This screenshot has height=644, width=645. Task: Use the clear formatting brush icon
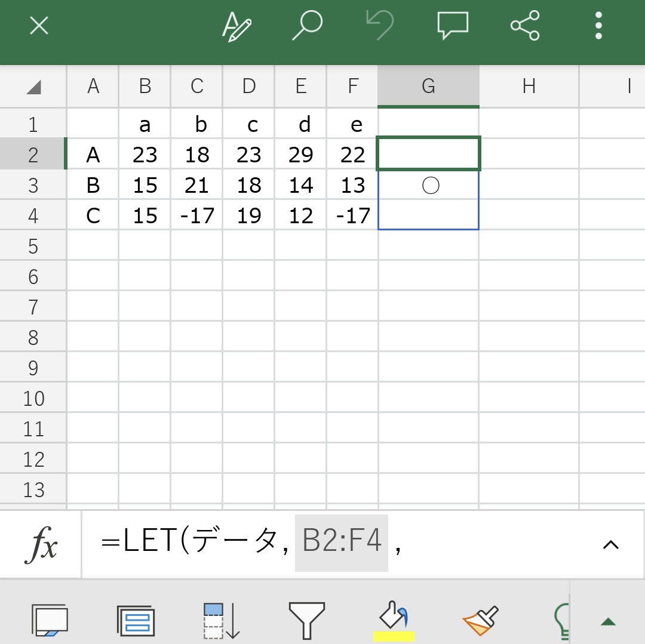[480, 621]
